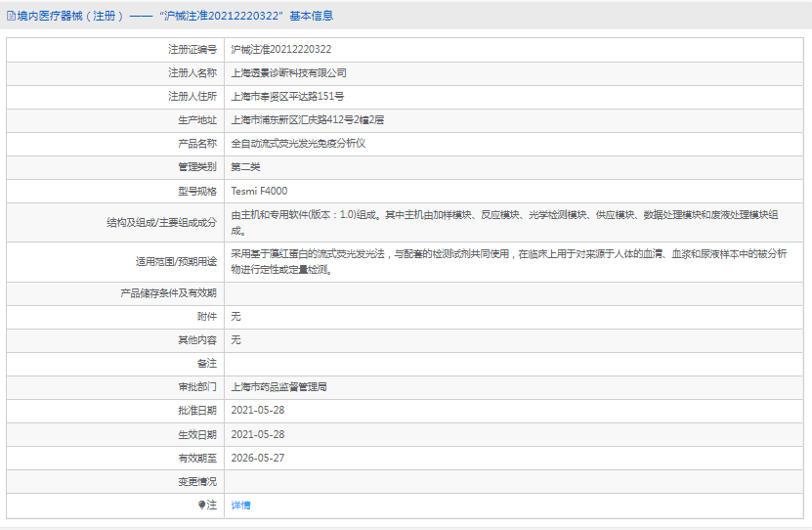Select approval department 上海市药品监督管理局
The image size is (812, 530).
279,387
